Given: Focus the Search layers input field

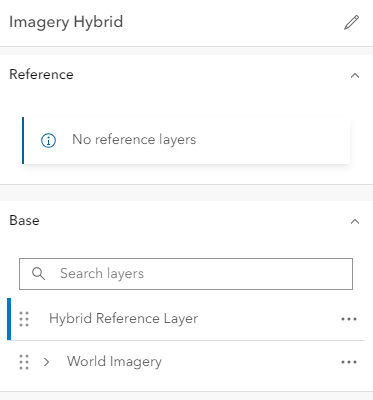Looking at the screenshot, I should coord(186,274).
